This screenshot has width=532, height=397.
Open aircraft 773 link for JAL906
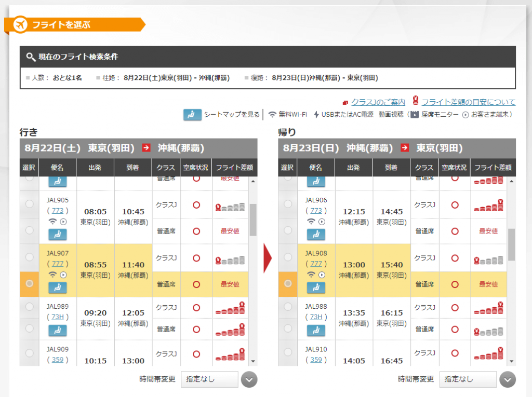[x=316, y=211]
